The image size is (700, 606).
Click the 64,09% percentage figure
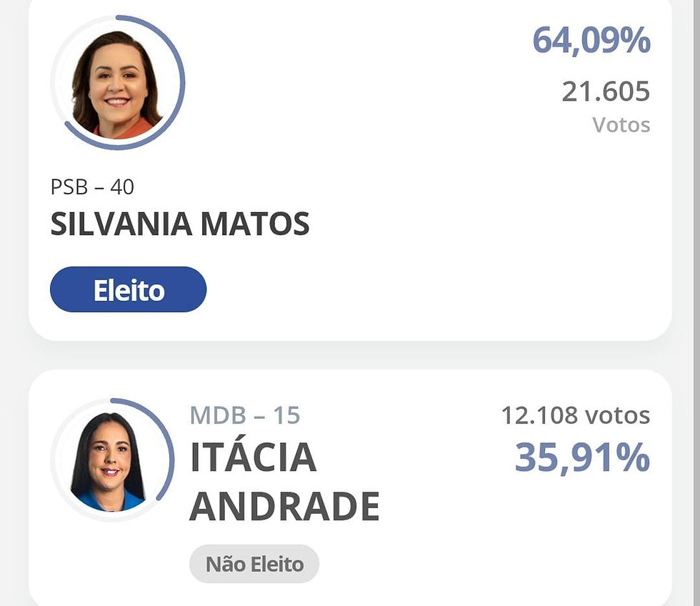coord(591,40)
